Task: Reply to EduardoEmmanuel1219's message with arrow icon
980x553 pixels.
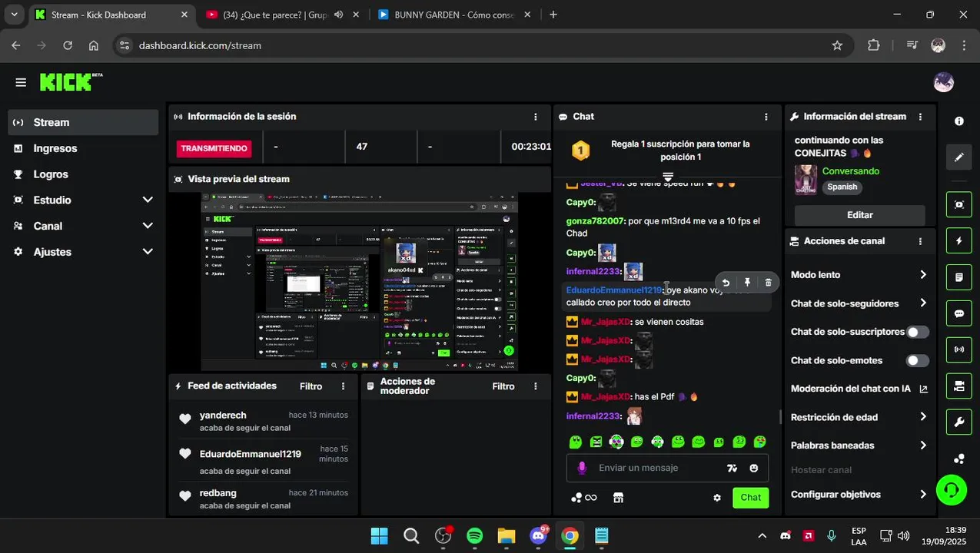Action: 726,283
